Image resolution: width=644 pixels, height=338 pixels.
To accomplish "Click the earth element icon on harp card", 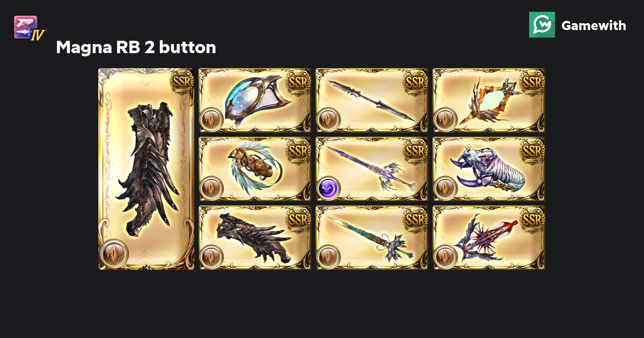I will coord(211,119).
